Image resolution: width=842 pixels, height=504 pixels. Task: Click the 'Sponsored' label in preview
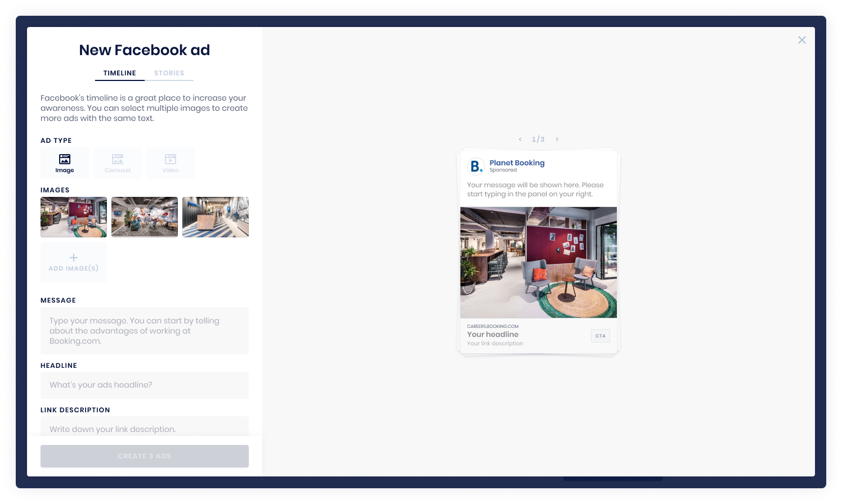pos(503,170)
